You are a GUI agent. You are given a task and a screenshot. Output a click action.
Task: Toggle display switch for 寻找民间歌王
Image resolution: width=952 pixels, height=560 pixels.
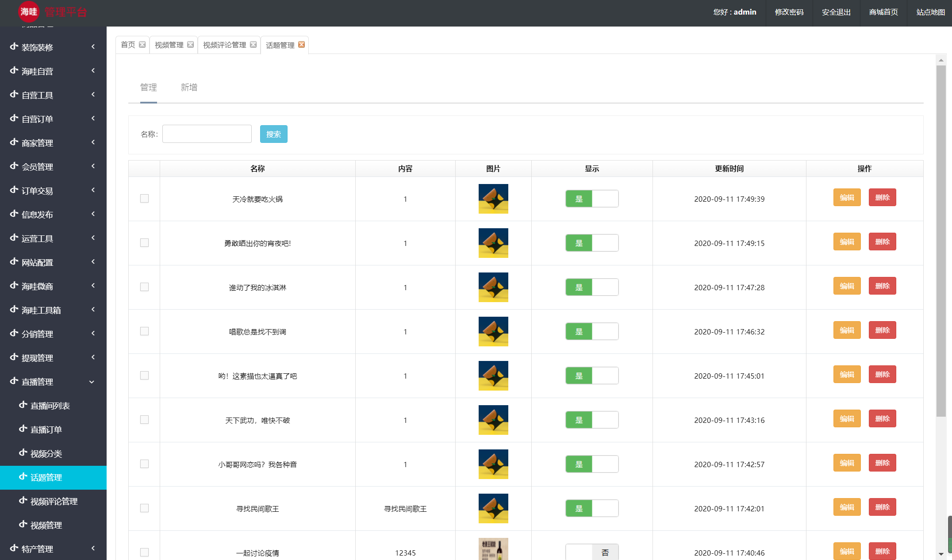pos(591,509)
